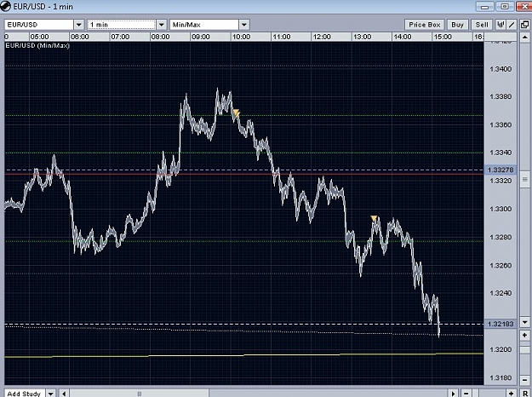Minimize the EUR/USD chart window
Screen dimensions: 532x397
485,7
